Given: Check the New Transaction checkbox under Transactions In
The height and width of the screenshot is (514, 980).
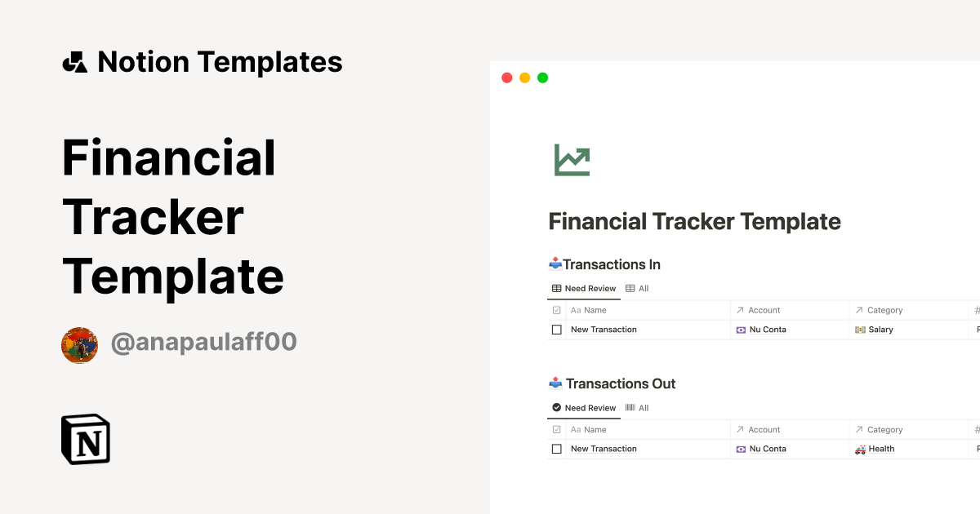Looking at the screenshot, I should [x=556, y=329].
